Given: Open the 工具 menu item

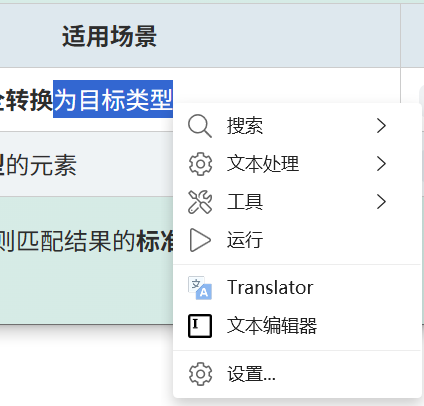Looking at the screenshot, I should point(297,202).
